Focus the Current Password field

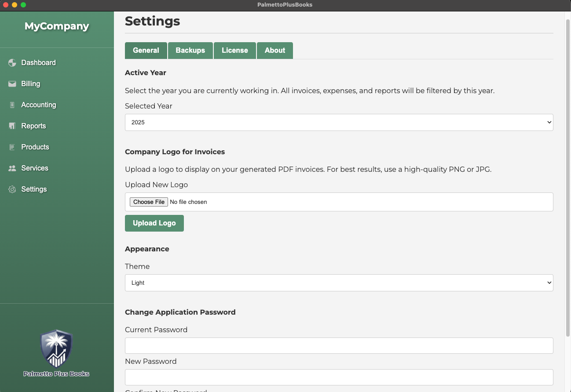(x=339, y=346)
